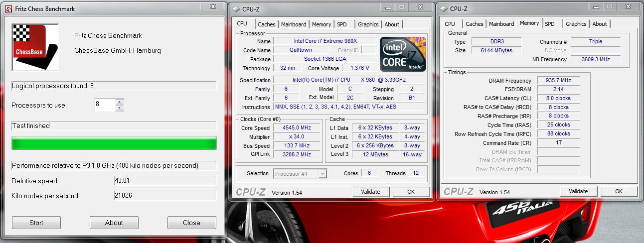
Task: Click the Processors to use number field
Action: (105, 105)
